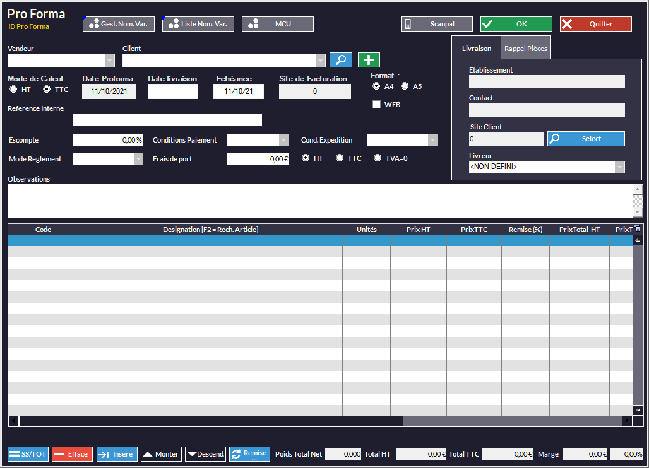Click the Liste Num. Ver. toolbar button
Viewport: 649px width, 468px height.
[196, 23]
